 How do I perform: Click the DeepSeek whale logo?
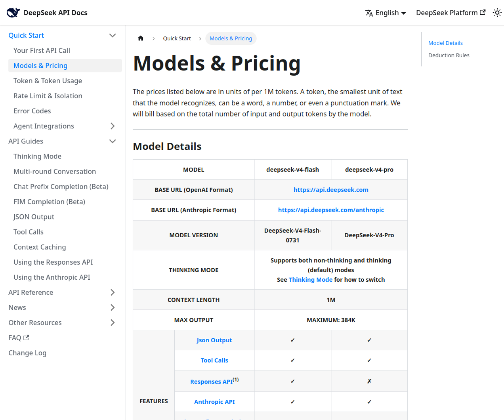13,13
